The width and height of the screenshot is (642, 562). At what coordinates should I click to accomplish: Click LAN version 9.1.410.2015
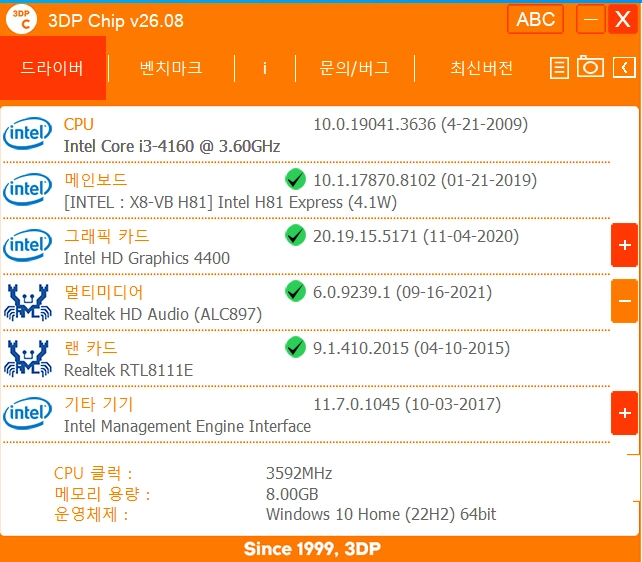pyautogui.click(x=361, y=349)
